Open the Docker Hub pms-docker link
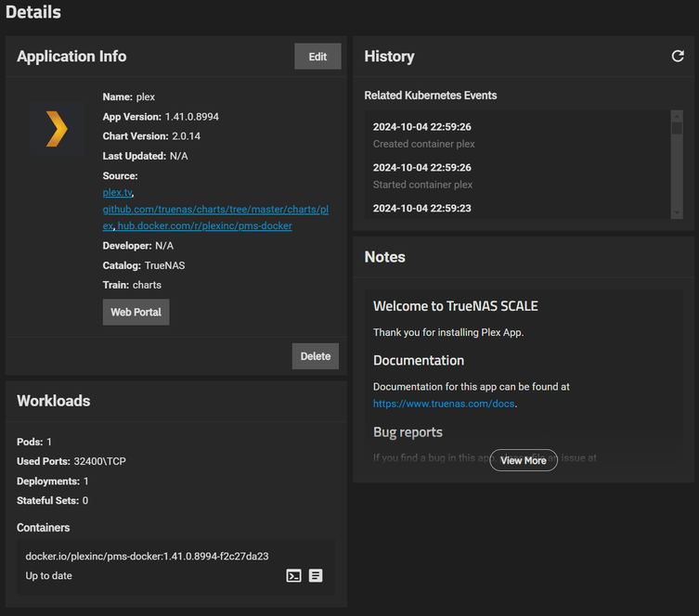The width and height of the screenshot is (699, 616). click(204, 225)
